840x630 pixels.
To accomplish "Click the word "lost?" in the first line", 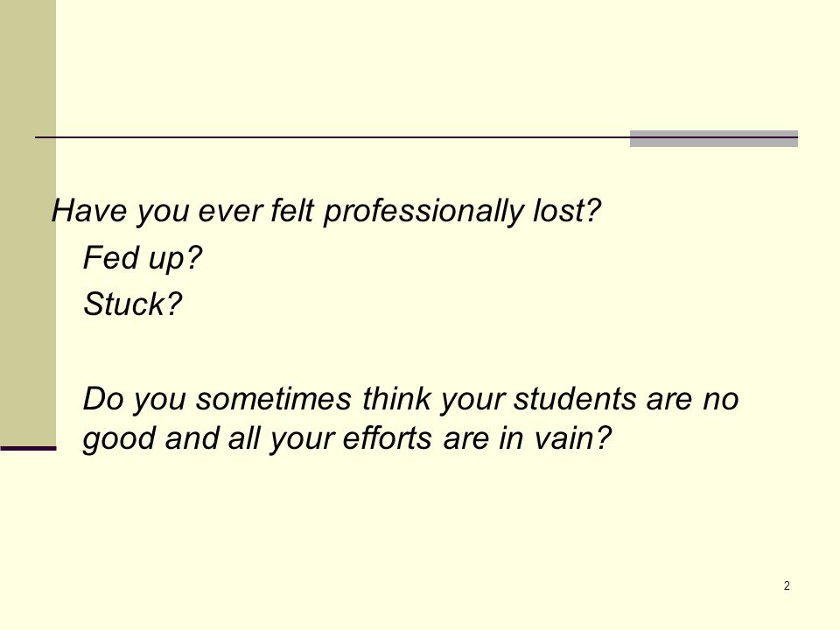I will [x=567, y=210].
